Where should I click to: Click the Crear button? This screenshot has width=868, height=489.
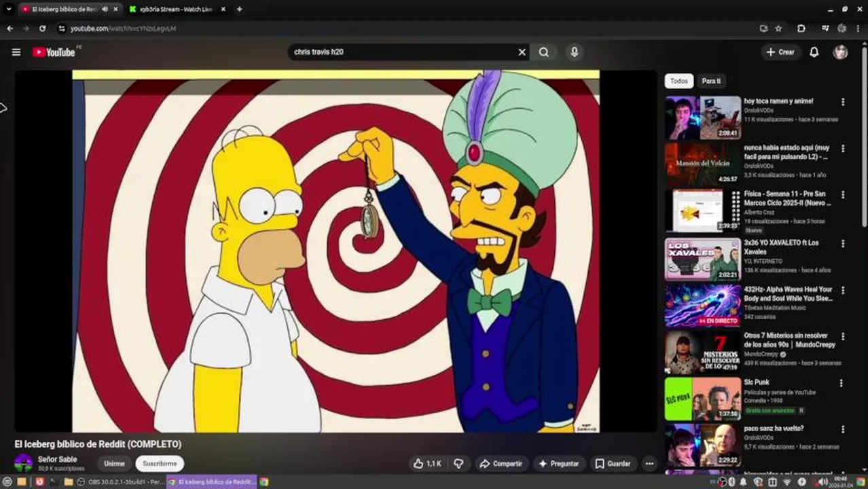pyautogui.click(x=780, y=52)
